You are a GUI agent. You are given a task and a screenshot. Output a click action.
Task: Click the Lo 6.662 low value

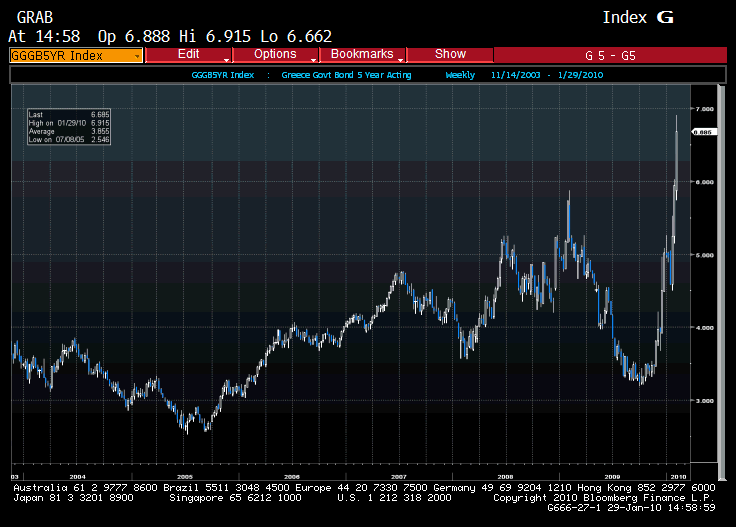click(x=296, y=37)
